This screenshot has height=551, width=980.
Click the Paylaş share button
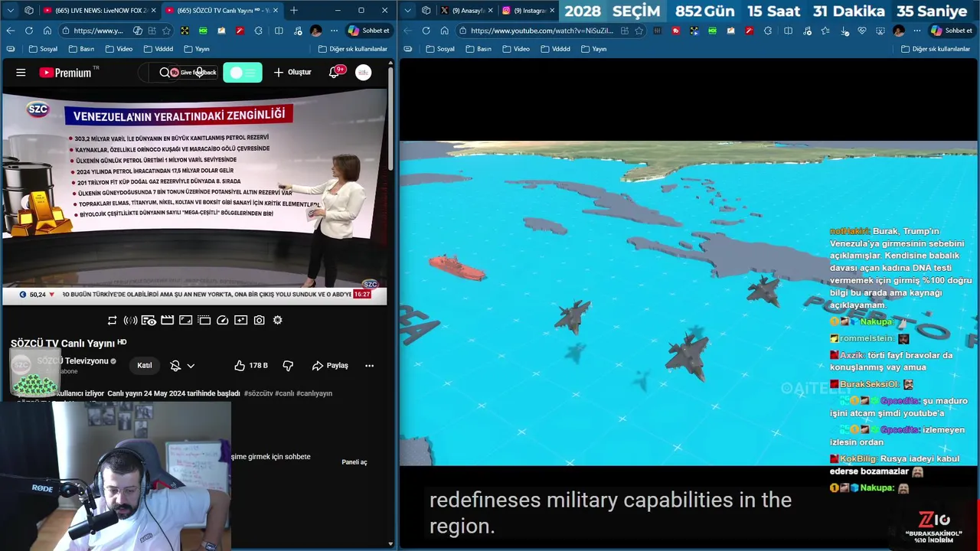(330, 366)
